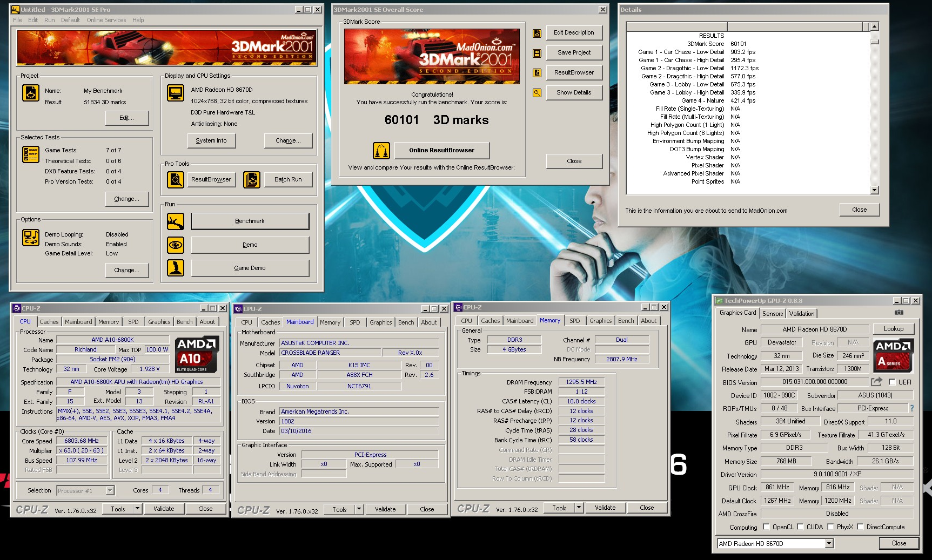This screenshot has width=932, height=560.
Task: Click the GPU-Z screenshot camera icon
Action: tap(899, 313)
